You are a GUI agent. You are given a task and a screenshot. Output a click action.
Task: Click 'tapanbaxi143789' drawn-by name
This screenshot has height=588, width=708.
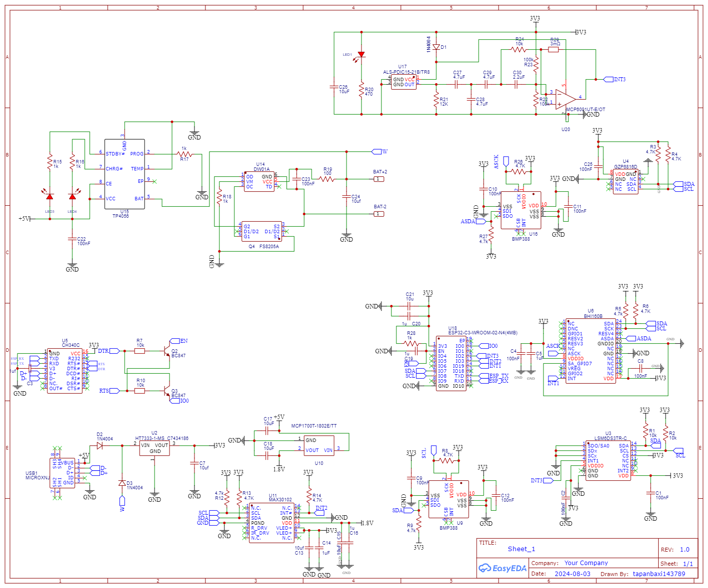(659, 574)
